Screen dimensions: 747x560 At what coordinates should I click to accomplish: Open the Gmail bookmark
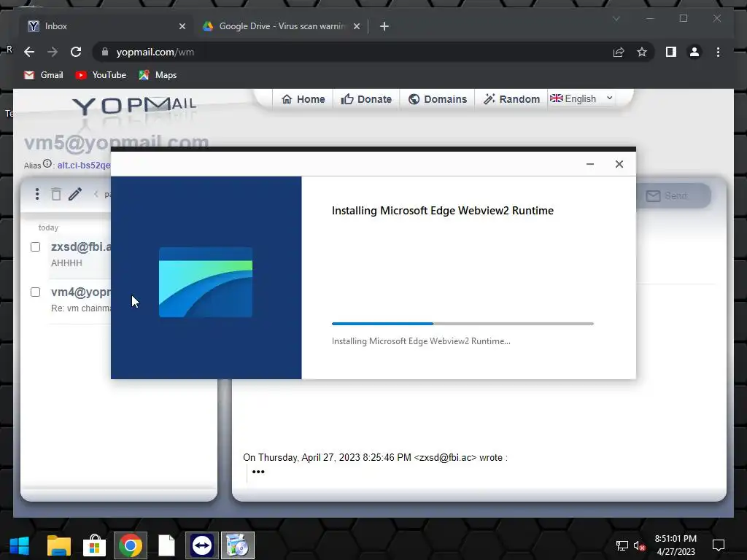tap(43, 75)
